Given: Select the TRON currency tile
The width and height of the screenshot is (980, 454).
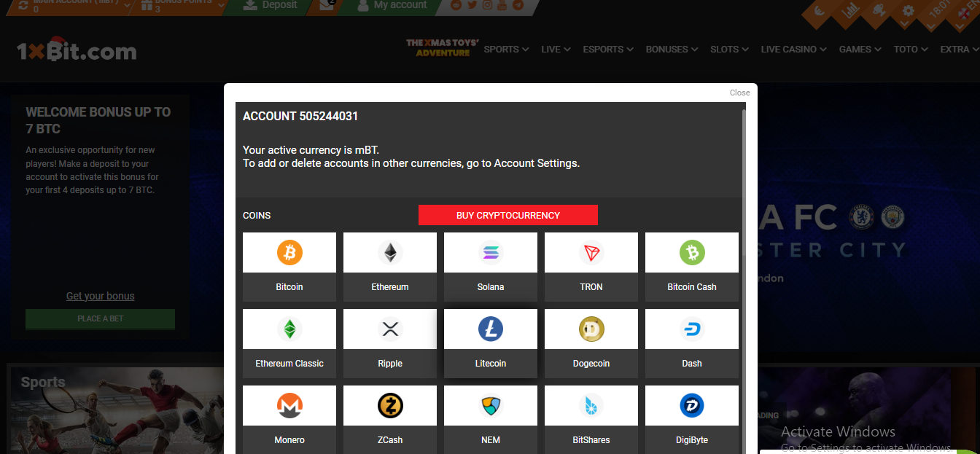Looking at the screenshot, I should (x=591, y=266).
